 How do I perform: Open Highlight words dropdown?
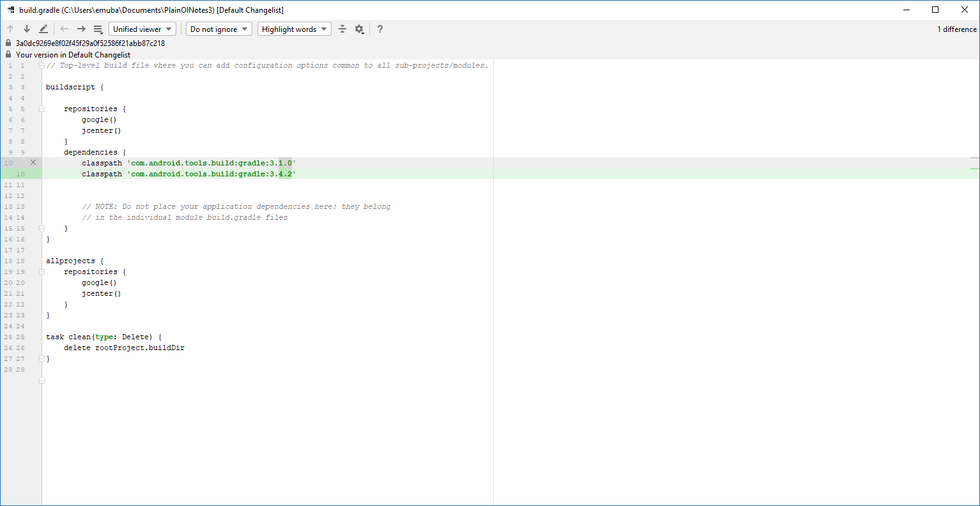point(295,29)
